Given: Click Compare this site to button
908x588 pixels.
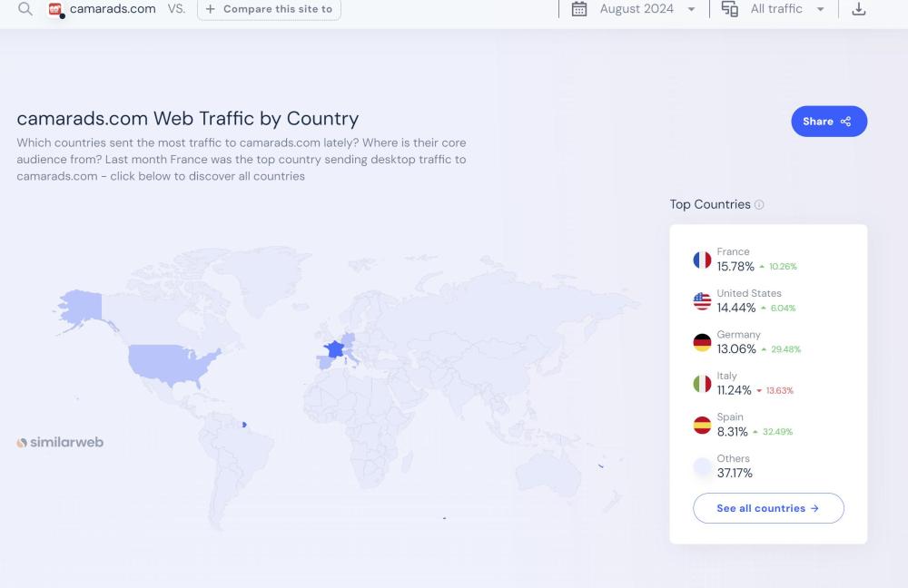Looking at the screenshot, I should coord(269,9).
